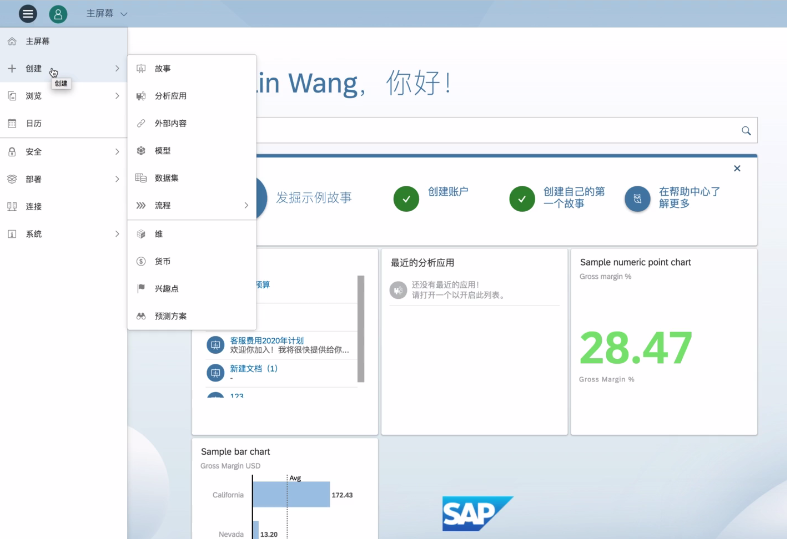Click the 兴趣点 flag icon
The height and width of the screenshot is (539, 787).
141,288
